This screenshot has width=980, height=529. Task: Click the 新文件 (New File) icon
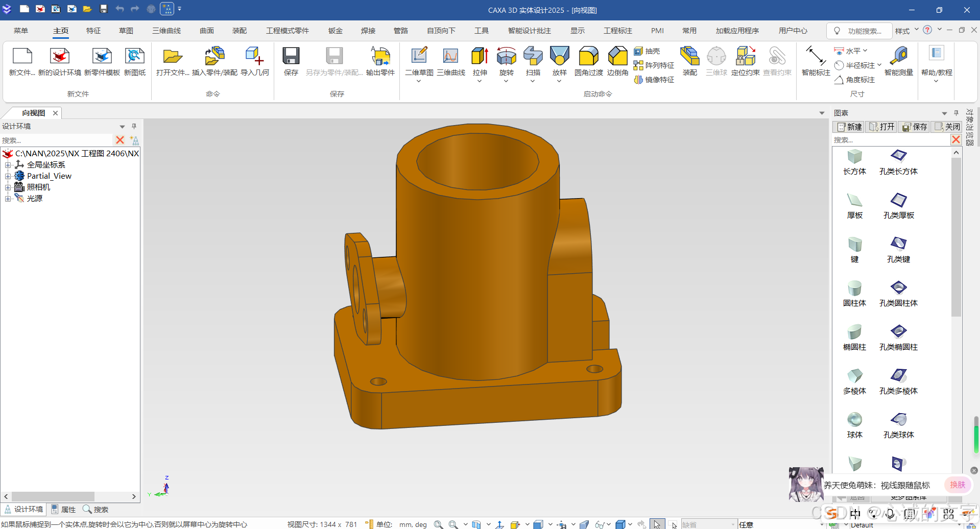[22, 56]
